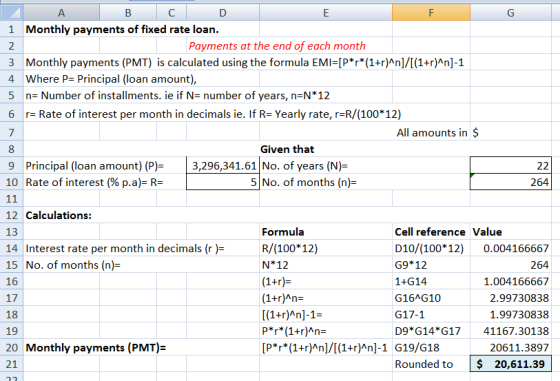Viewport: 560px width, 381px height.
Task: Click the cell showing 0.004166667
Action: point(511,248)
